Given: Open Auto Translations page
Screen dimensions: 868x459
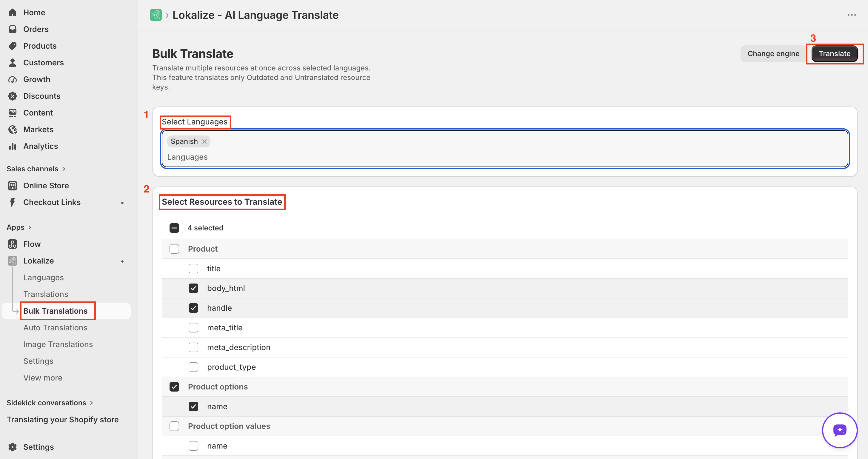Looking at the screenshot, I should coord(55,328).
